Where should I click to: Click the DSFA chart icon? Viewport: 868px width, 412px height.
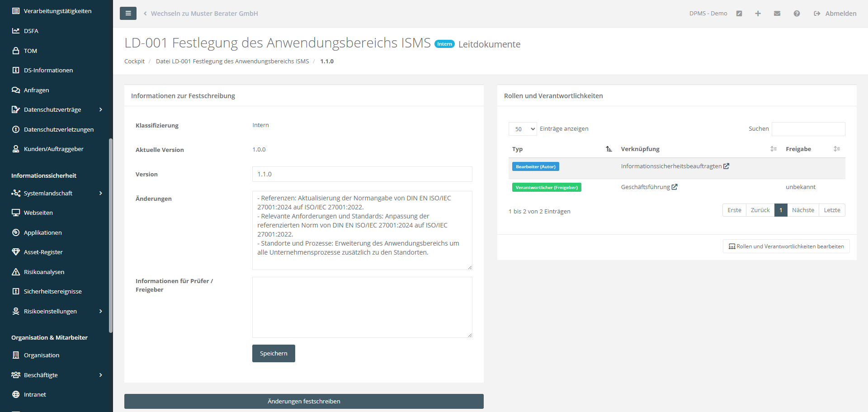tap(16, 31)
